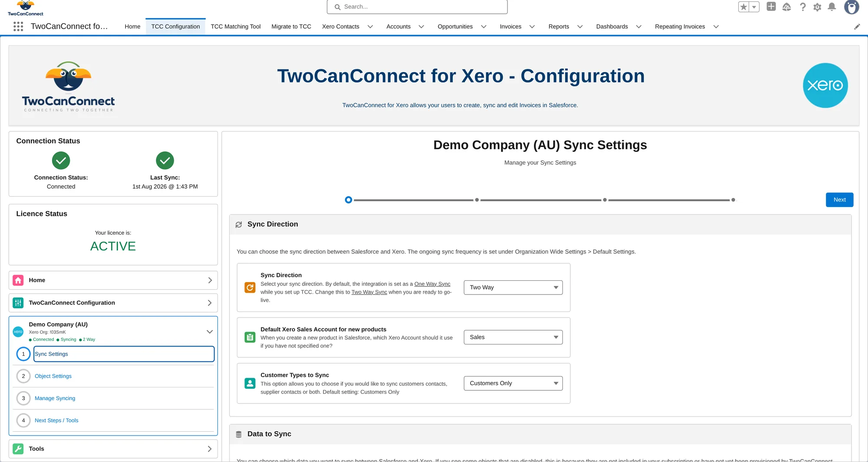Click the Xero icon beside Demo Company (AU)
This screenshot has height=462, width=868.
18,332
